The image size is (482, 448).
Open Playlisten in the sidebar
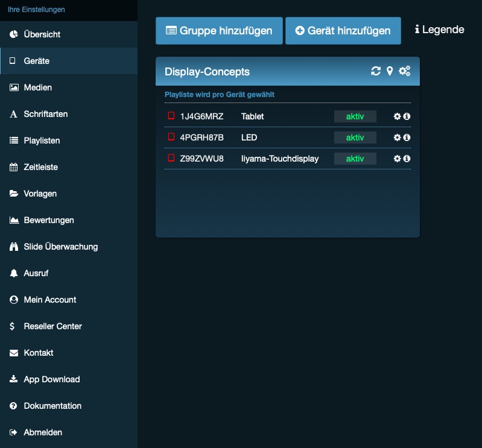click(42, 140)
